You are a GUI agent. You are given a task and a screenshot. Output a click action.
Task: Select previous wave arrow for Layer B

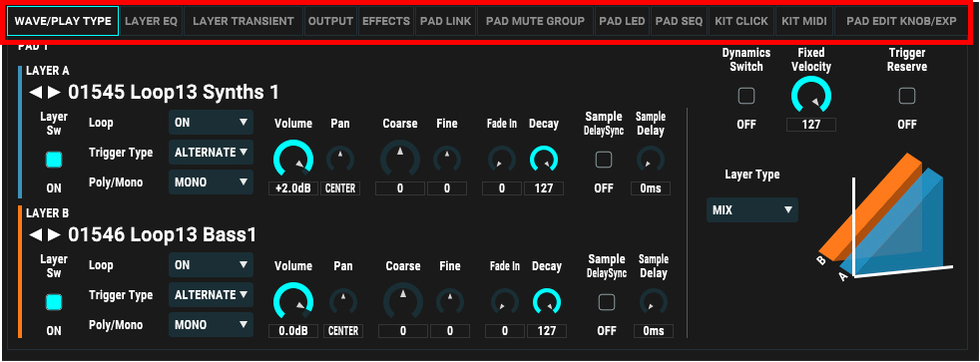[36, 235]
